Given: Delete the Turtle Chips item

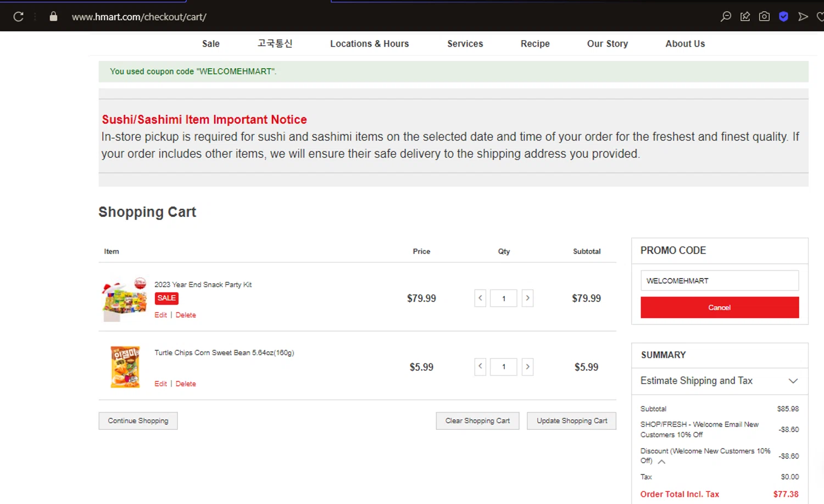Looking at the screenshot, I should coord(186,384).
